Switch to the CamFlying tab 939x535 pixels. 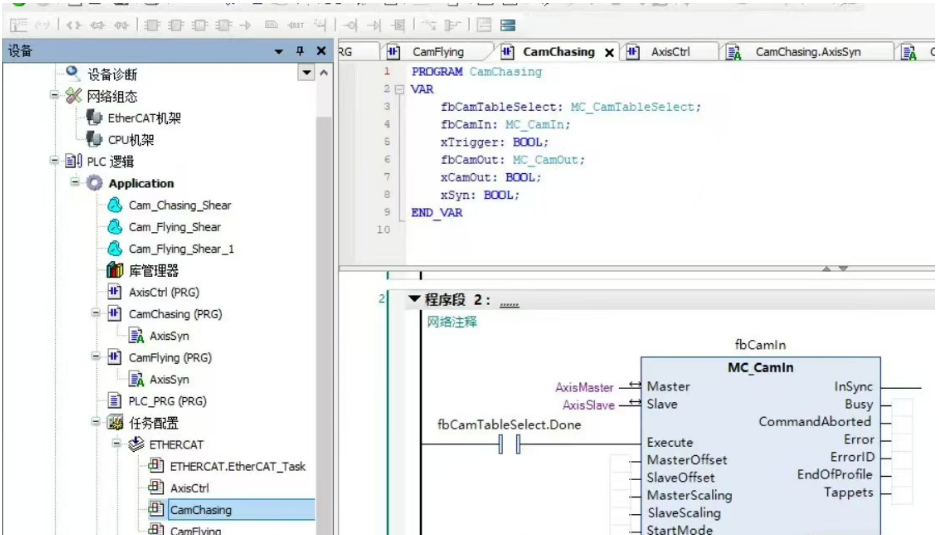437,52
